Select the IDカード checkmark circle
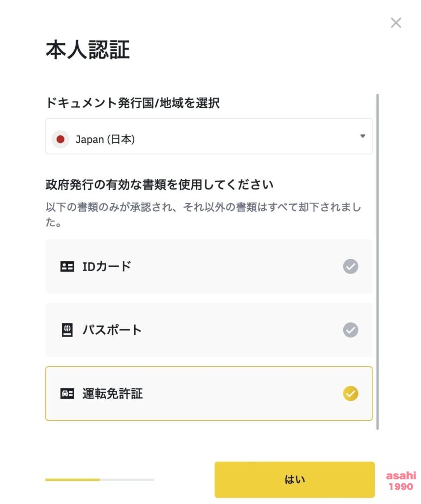This screenshot has width=421, height=504. pos(350,266)
